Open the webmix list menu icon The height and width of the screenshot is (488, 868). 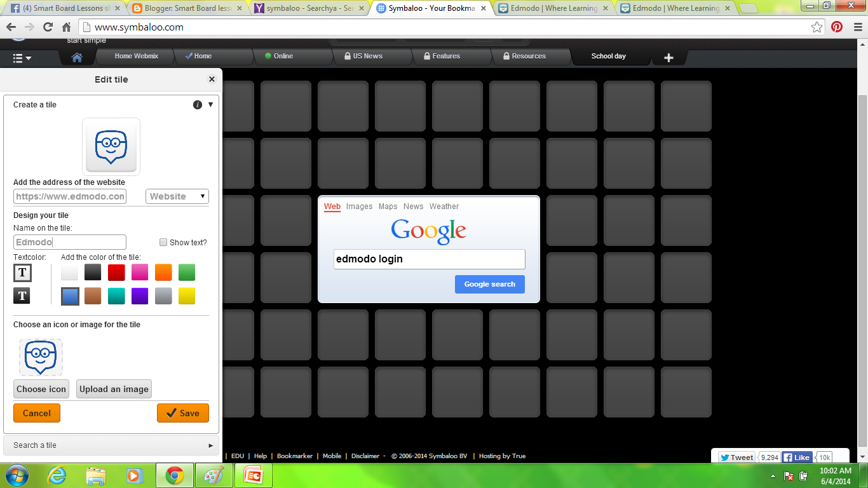pos(22,58)
